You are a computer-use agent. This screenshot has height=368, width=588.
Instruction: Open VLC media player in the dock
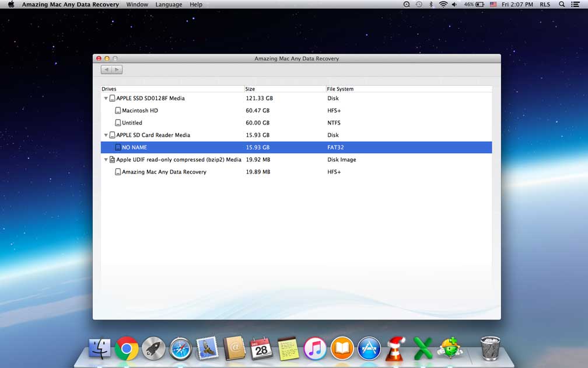click(396, 349)
